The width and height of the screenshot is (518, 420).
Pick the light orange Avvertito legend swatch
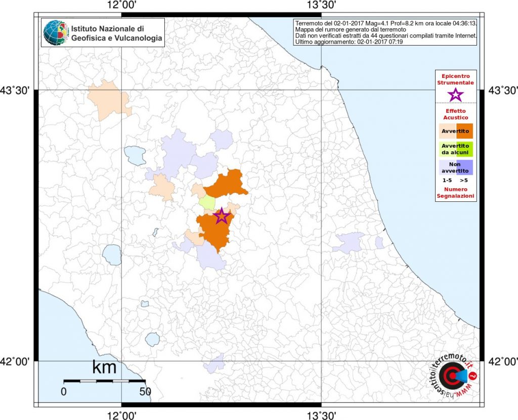click(447, 132)
